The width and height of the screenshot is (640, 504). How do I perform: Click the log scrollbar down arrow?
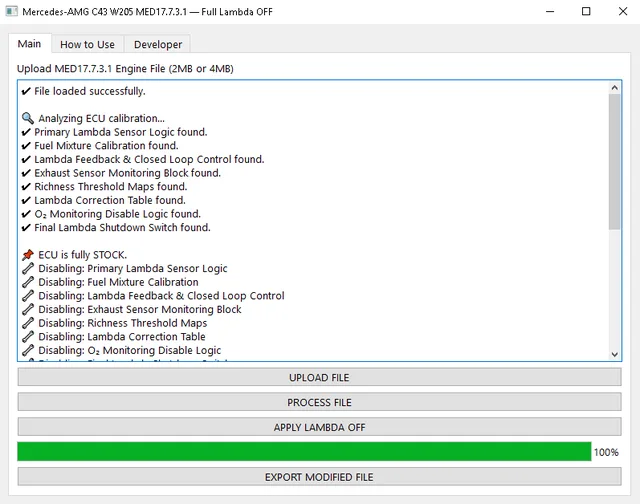point(615,355)
